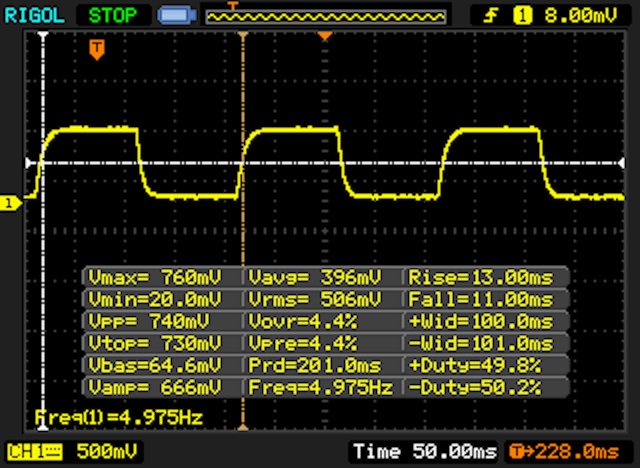Click the orange marker at bottom of cursor line
Screen dimensions: 640x468
[x=243, y=427]
